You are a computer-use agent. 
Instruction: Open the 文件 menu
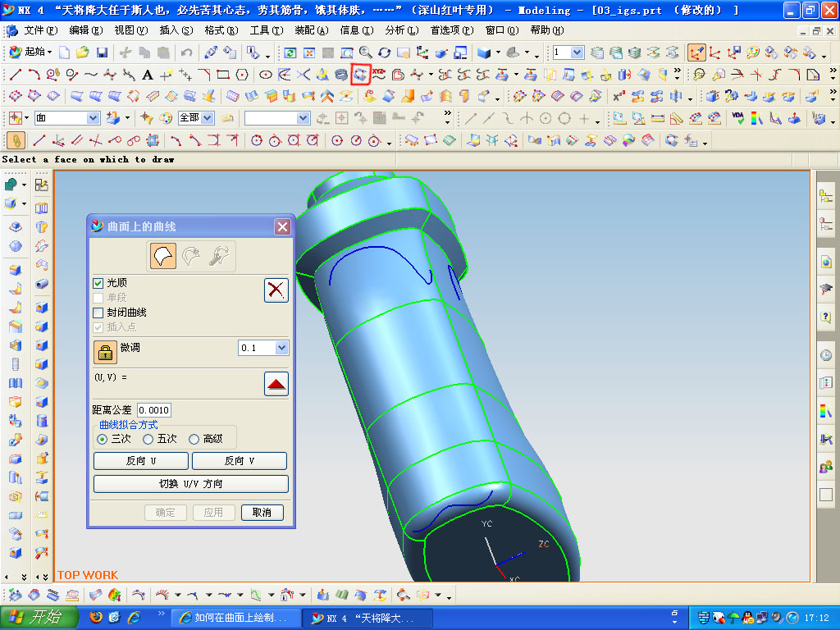[x=41, y=30]
